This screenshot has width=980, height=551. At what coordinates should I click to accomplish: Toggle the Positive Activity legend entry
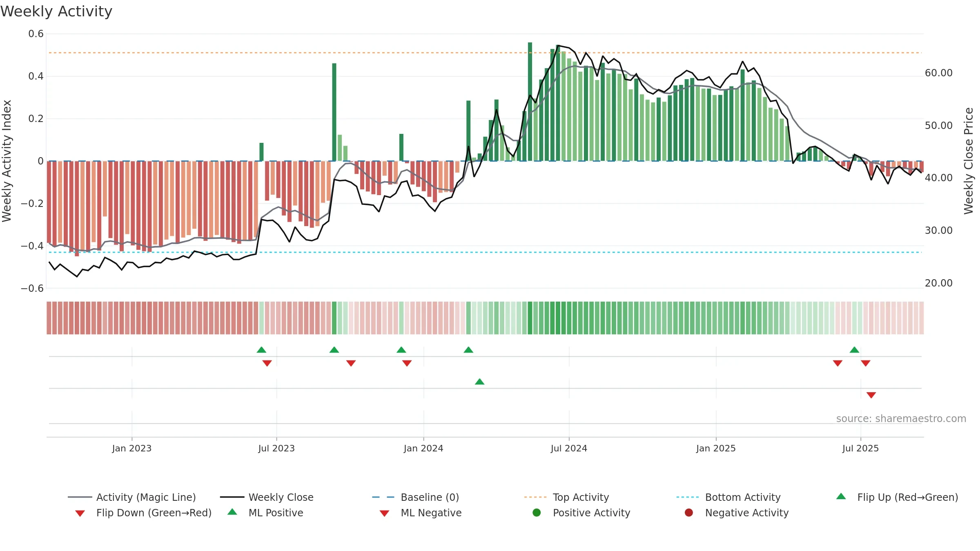tap(581, 513)
